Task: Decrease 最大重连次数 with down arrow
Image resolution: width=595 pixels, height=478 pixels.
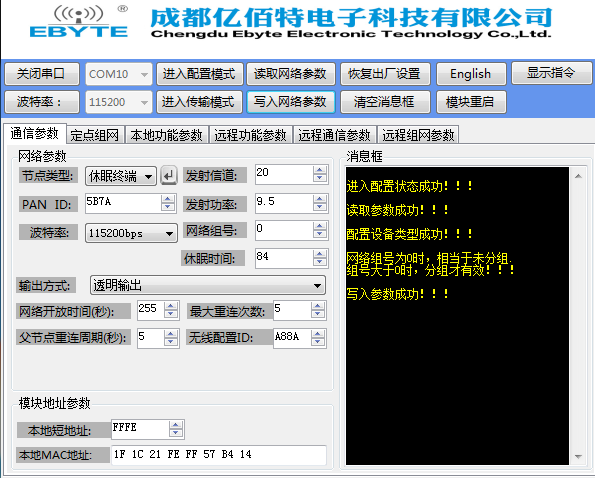Action: [x=318, y=314]
